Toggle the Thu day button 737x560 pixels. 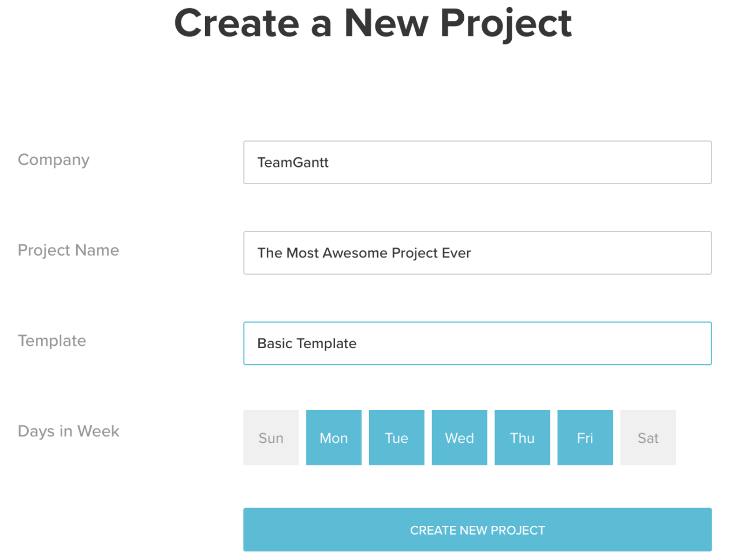(522, 437)
